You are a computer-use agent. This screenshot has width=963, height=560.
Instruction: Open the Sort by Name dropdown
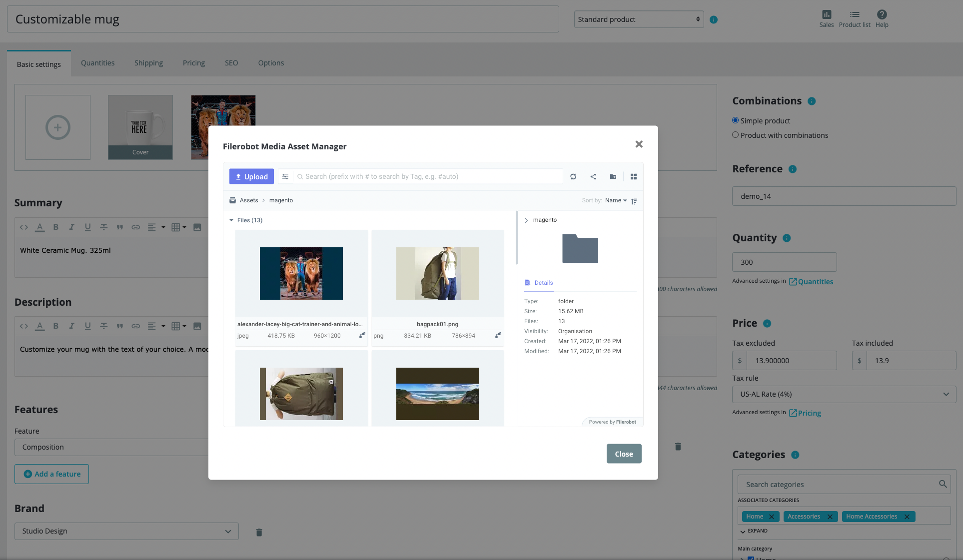pos(616,200)
